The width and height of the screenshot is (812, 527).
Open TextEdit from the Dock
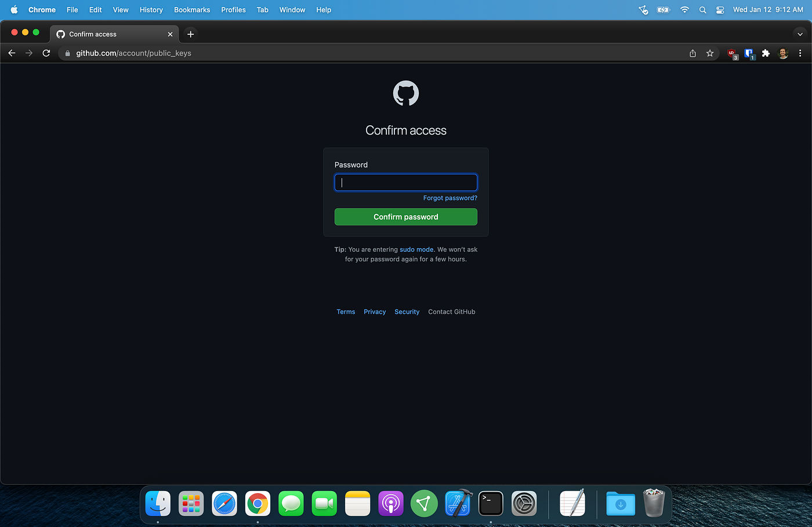(572, 503)
